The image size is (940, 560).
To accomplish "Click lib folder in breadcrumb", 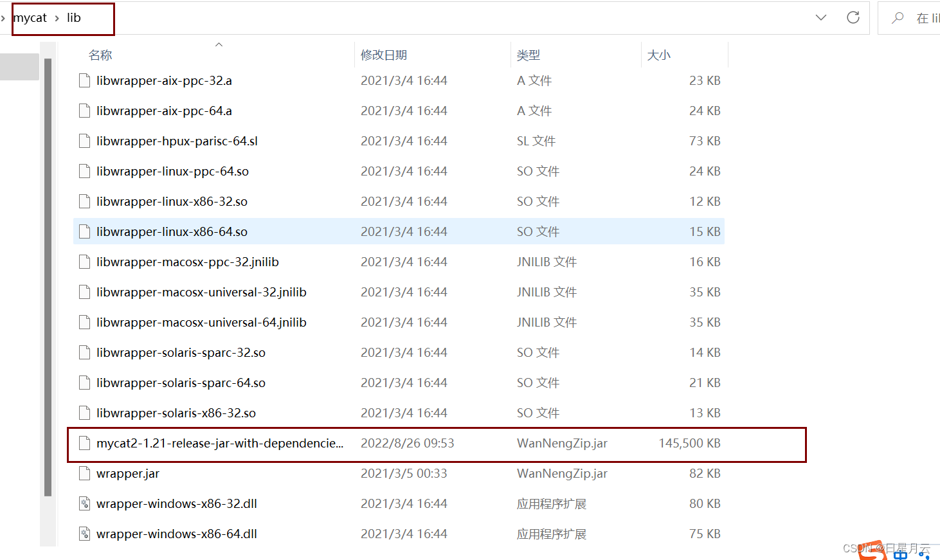I will pyautogui.click(x=74, y=18).
